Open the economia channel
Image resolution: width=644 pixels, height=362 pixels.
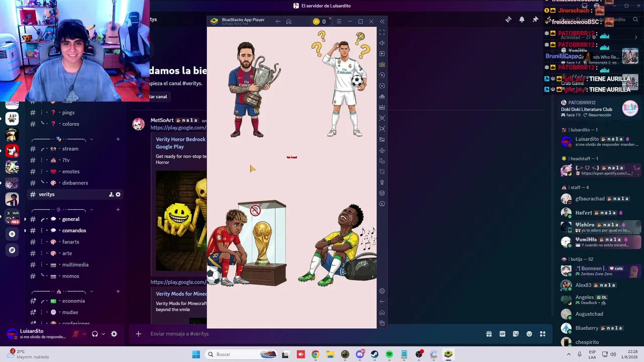tap(75, 301)
